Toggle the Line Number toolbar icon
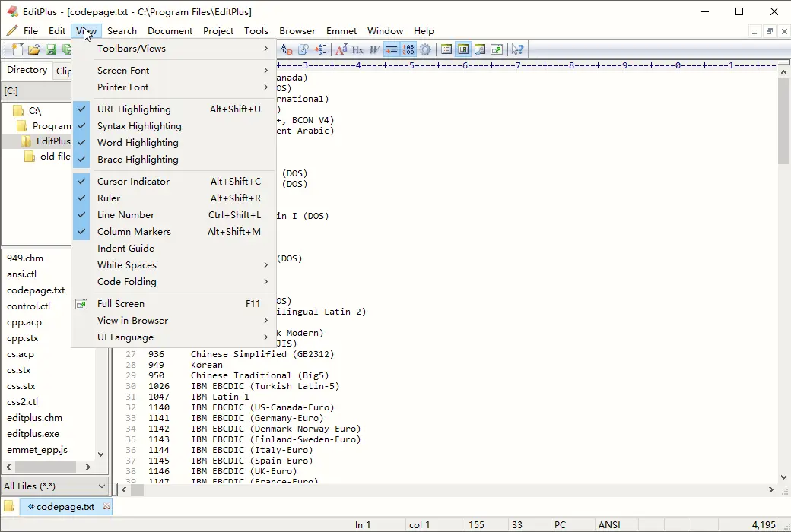Screen dimensions: 791x532 tap(408, 49)
